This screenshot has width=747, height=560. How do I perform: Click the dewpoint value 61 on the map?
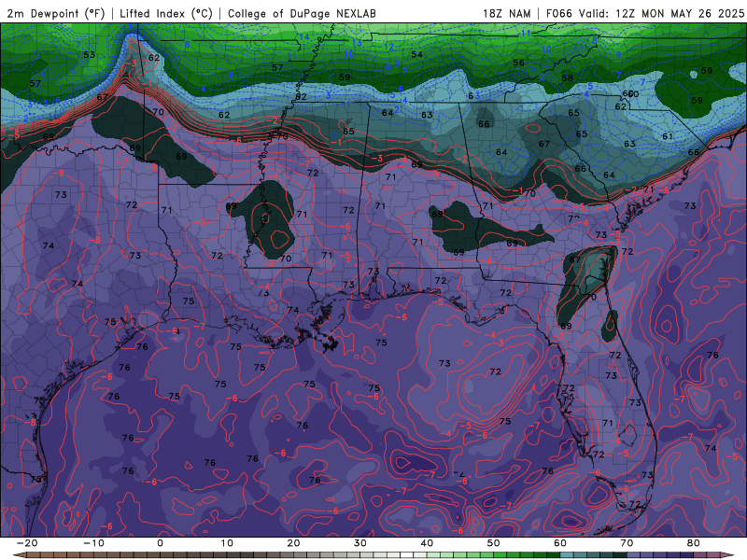pyautogui.click(x=668, y=136)
